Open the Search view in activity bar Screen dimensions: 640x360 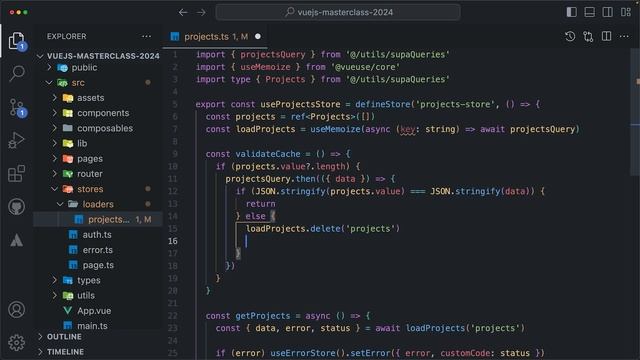16,73
